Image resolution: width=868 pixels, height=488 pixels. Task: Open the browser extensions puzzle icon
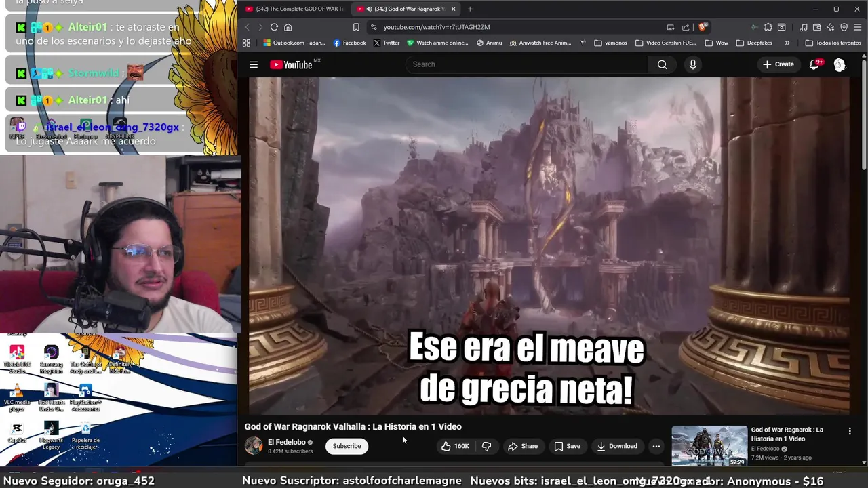point(768,27)
